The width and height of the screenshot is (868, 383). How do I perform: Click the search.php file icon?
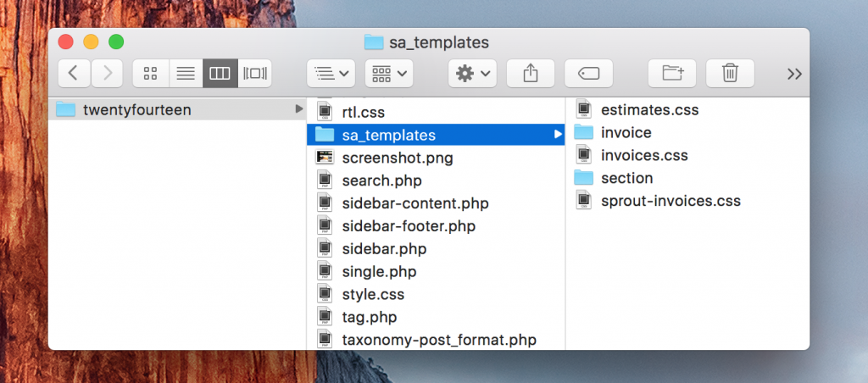(x=325, y=180)
